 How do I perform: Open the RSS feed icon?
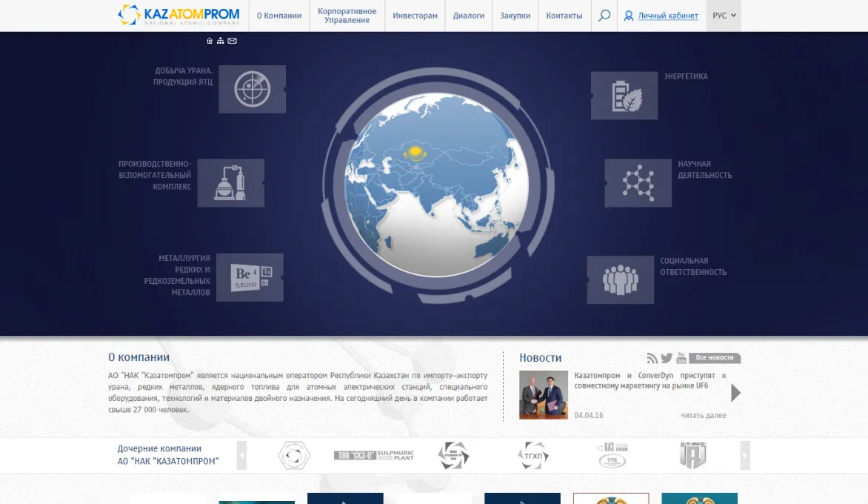click(652, 358)
